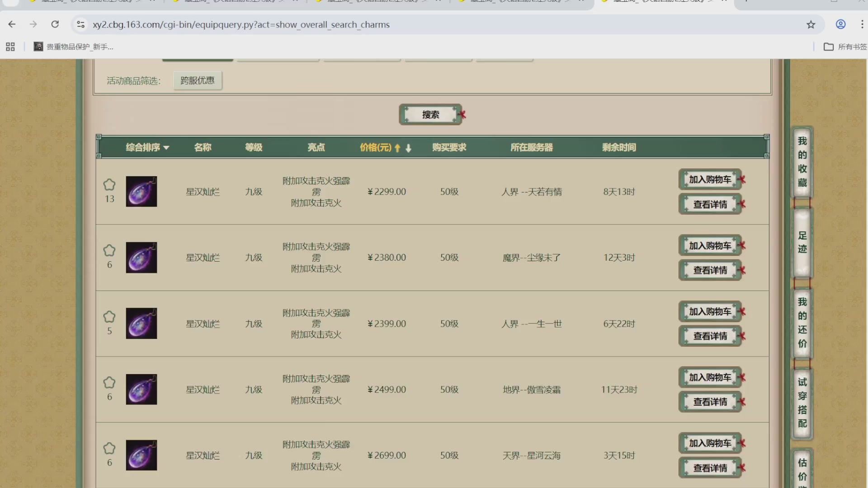Add 天若有情 listing to shopping cart
The height and width of the screenshot is (488, 868).
pos(710,179)
